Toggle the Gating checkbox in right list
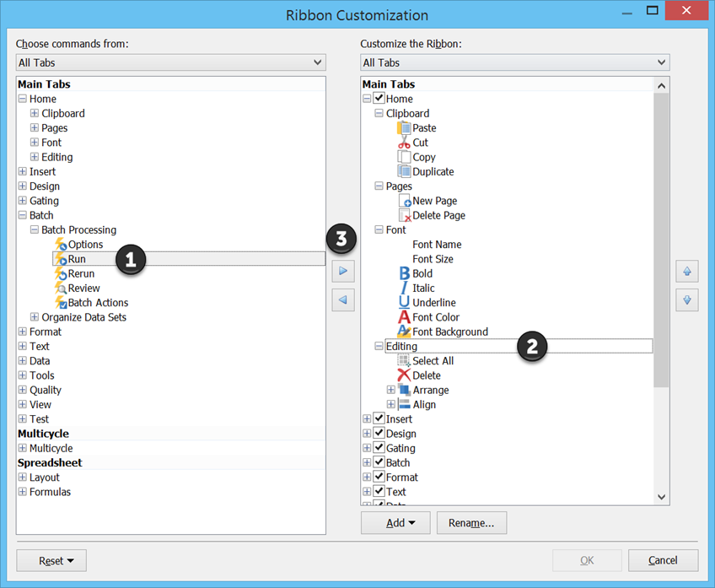 (x=379, y=448)
